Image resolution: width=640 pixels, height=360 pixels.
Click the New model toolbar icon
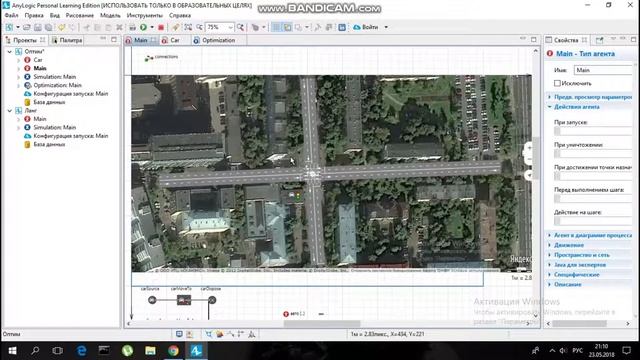[9, 27]
